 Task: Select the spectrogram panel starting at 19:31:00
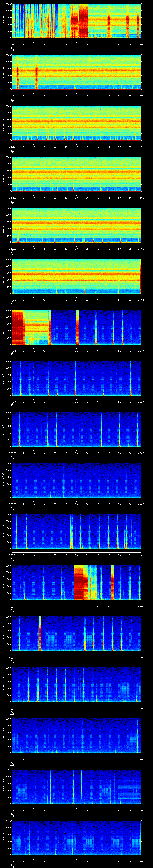point(76,174)
